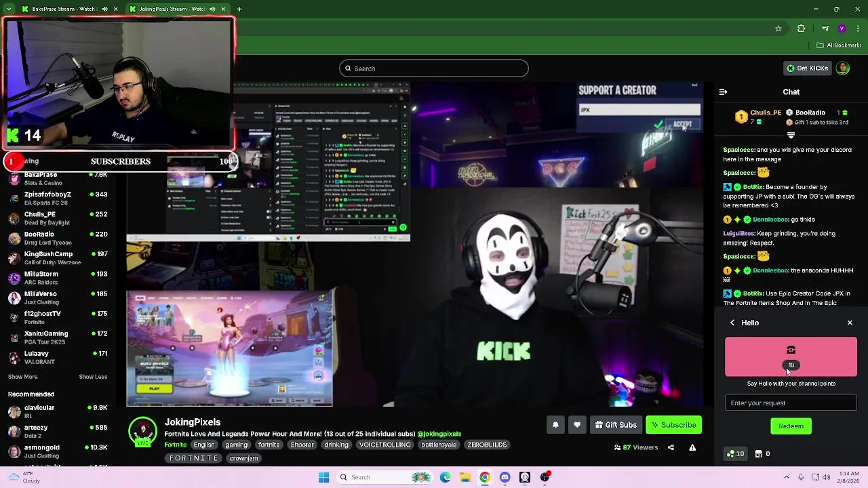Screen dimensions: 868x488
Task: Open ZpisafofobyZ channel in sidebar
Action: [x=58, y=198]
